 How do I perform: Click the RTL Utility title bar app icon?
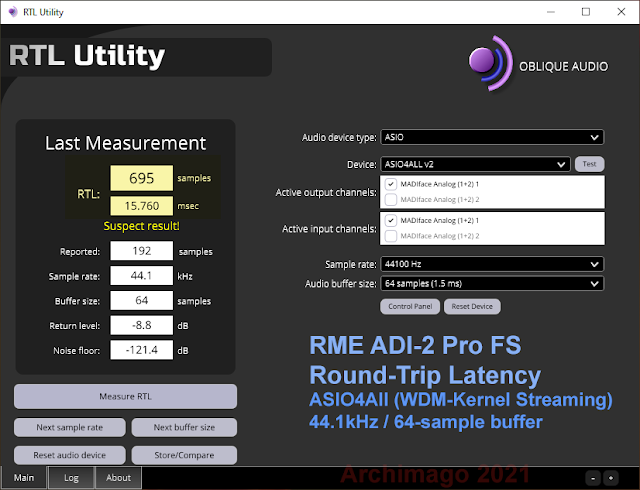tap(13, 12)
